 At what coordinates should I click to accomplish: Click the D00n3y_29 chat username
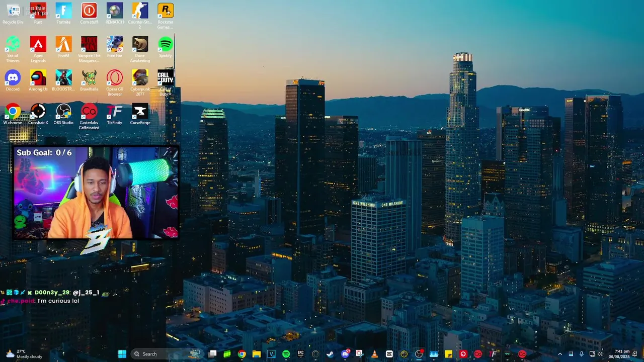point(52,293)
